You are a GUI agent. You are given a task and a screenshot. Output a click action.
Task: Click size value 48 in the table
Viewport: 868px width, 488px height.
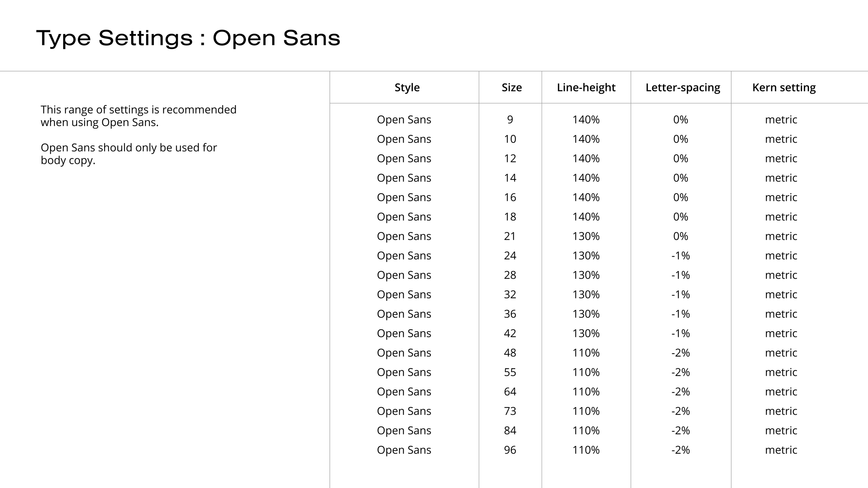510,353
